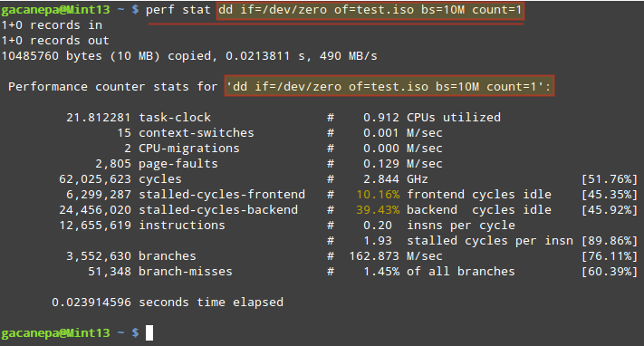This screenshot has width=644, height=346.
Task: Click the yellow 39.43% backend idle value
Action: point(378,210)
